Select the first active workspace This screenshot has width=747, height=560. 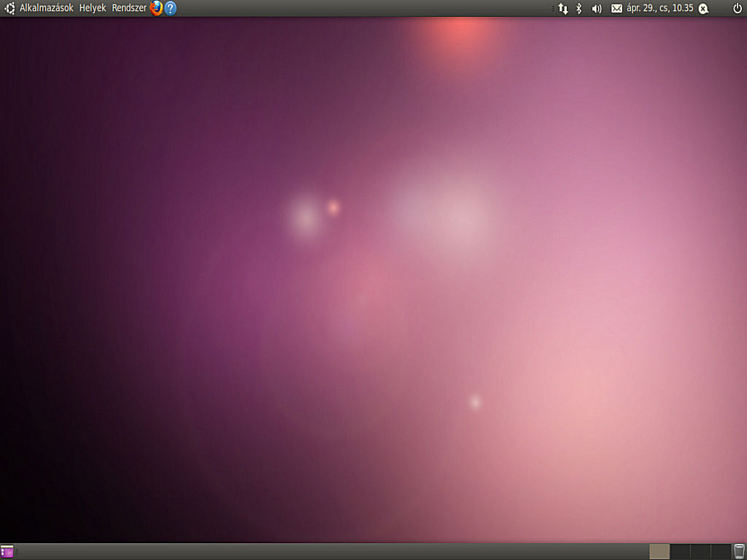point(659,551)
